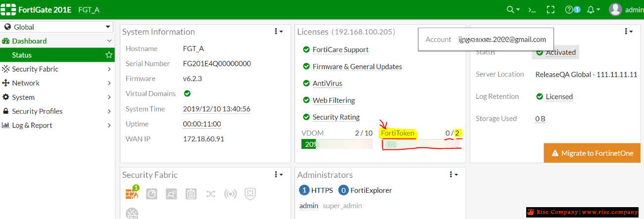The height and width of the screenshot is (219, 644).
Task: Click the Licenses widget title
Action: (313, 32)
